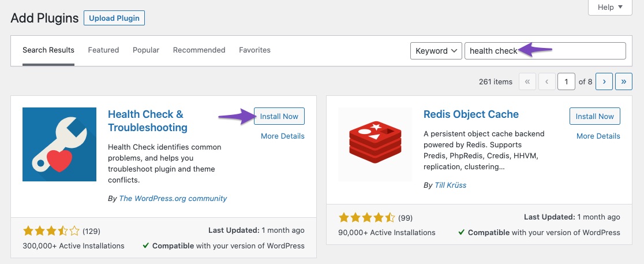Open More Details for Redis Object Cache
The width and height of the screenshot is (644, 264).
tap(598, 136)
